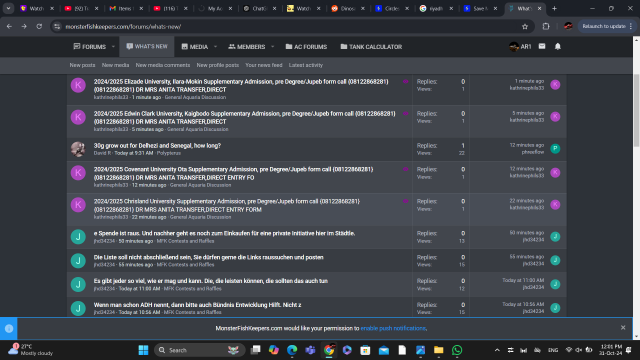The image size is (640, 360).
Task: Switch to the Gmail tab
Action: (126, 8)
